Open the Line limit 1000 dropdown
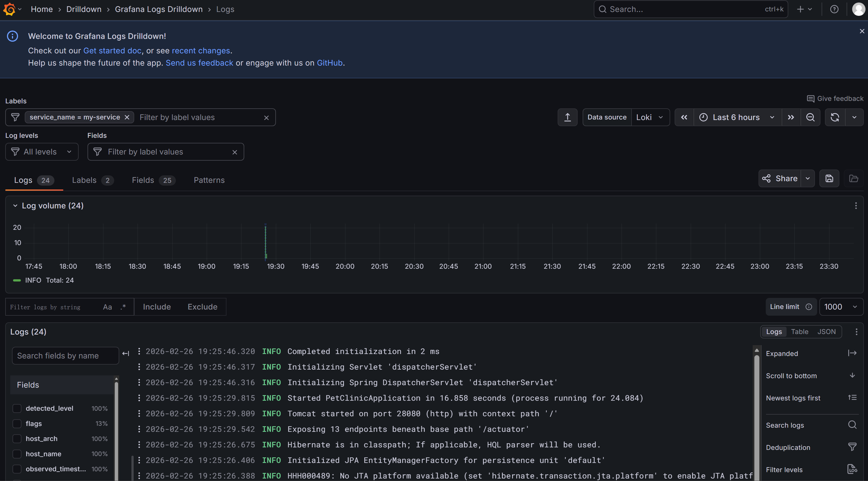Viewport: 868px width, 481px height. tap(841, 307)
